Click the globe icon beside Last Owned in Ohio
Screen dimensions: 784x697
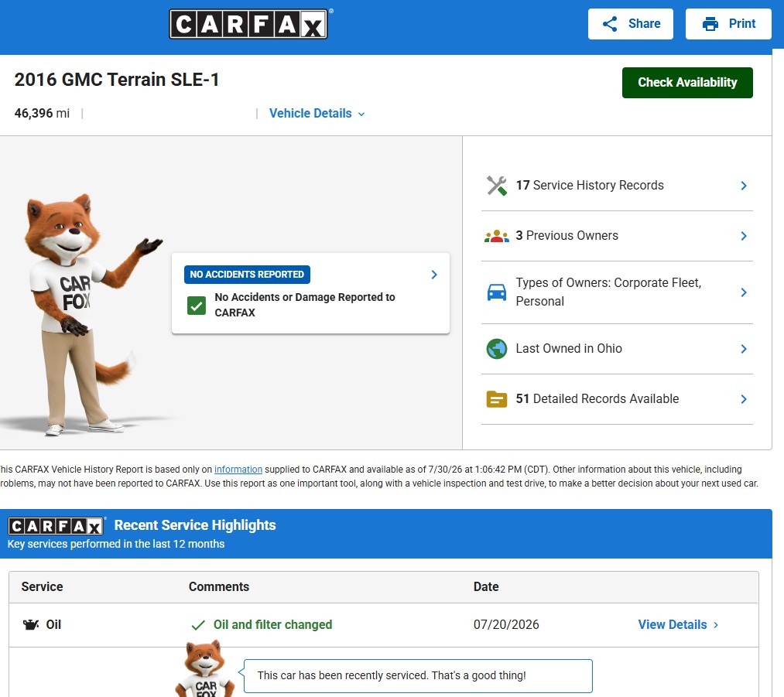(497, 349)
